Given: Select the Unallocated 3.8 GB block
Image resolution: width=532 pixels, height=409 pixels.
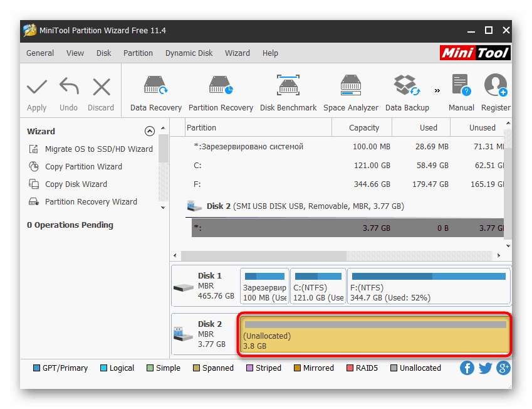Looking at the screenshot, I should 375,334.
